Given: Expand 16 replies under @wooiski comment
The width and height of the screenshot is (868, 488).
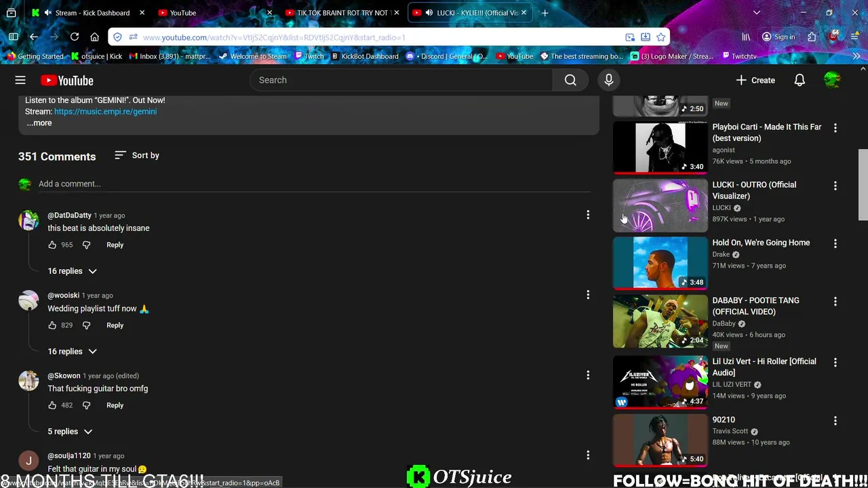Looking at the screenshot, I should click(72, 351).
